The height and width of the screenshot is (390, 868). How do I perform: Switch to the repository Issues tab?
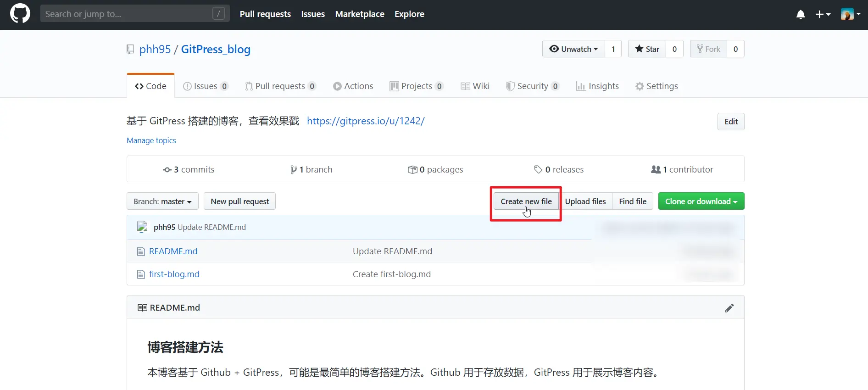pyautogui.click(x=206, y=86)
